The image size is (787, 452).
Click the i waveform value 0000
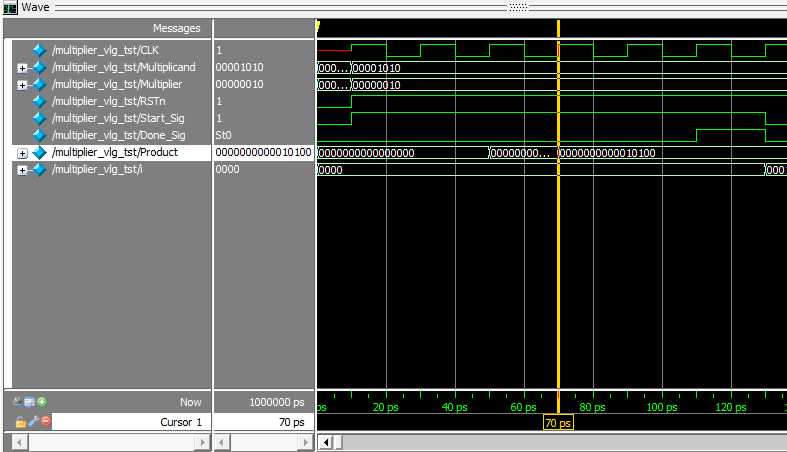coord(331,170)
